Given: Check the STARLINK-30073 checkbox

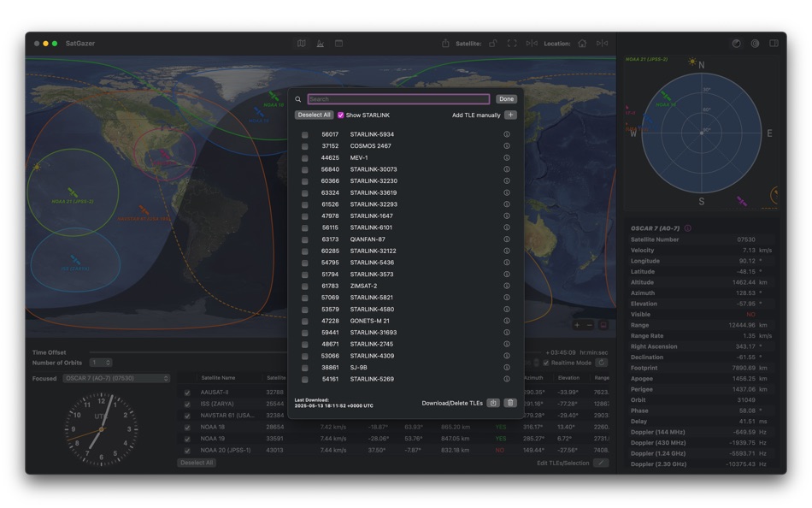Looking at the screenshot, I should [305, 169].
